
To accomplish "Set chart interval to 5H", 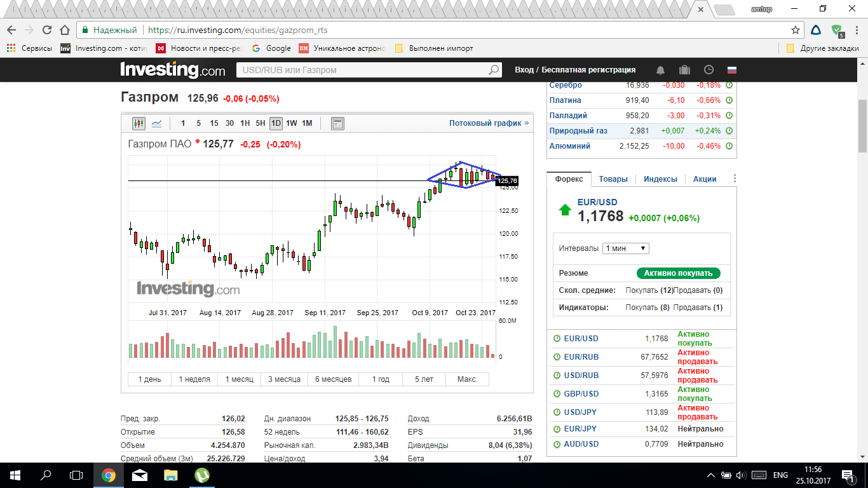I will pos(261,123).
